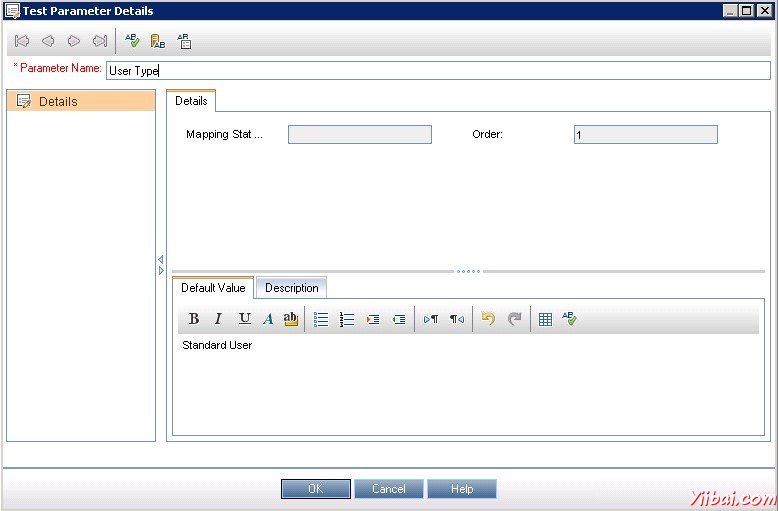778x511 pixels.
Task: Set left-to-right text direction
Action: click(x=431, y=319)
